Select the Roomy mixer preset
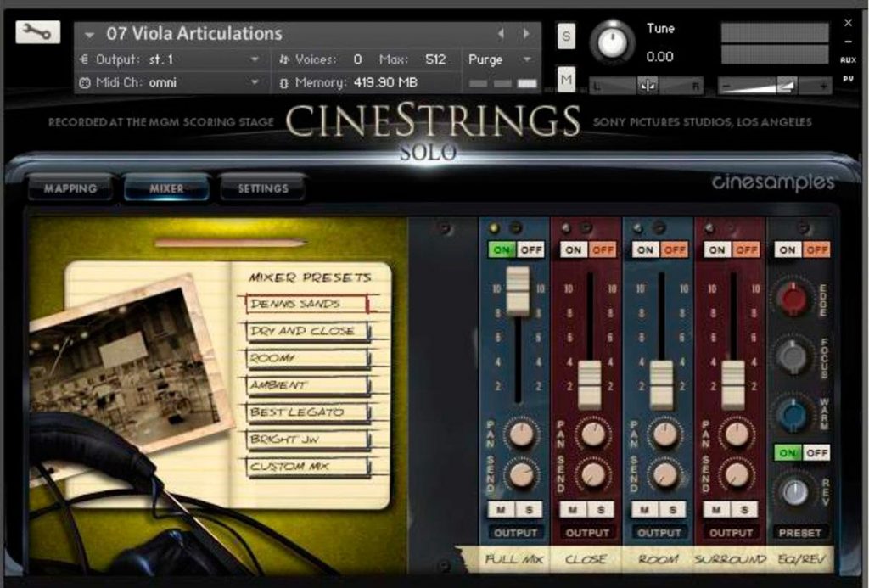Screen dimensions: 869x588 coord(306,358)
